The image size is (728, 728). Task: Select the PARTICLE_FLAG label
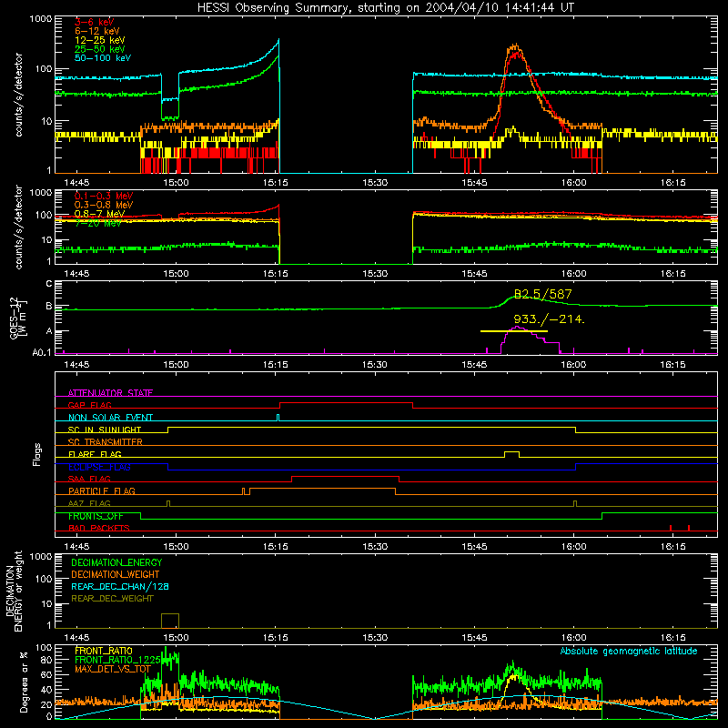click(102, 490)
